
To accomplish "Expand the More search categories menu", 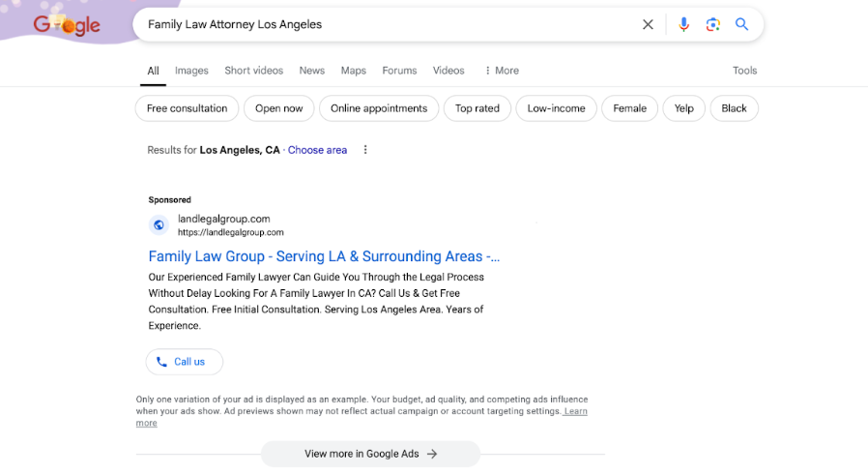I will 502,71.
